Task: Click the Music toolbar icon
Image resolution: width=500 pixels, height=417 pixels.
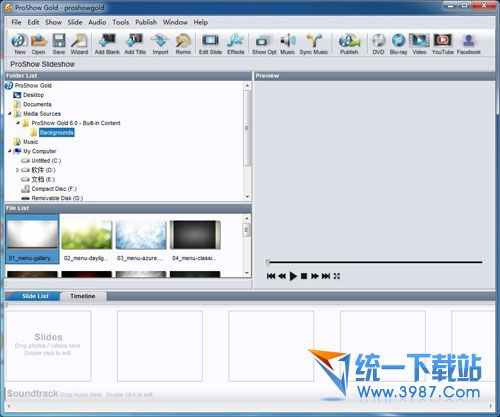Action: (x=287, y=44)
